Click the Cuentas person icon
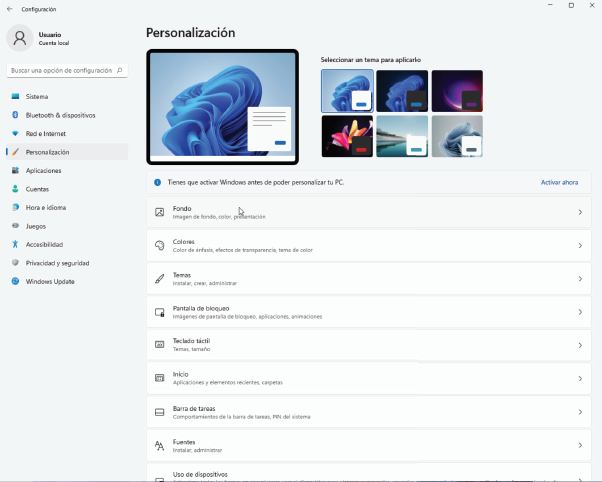602x482 pixels. click(x=15, y=189)
